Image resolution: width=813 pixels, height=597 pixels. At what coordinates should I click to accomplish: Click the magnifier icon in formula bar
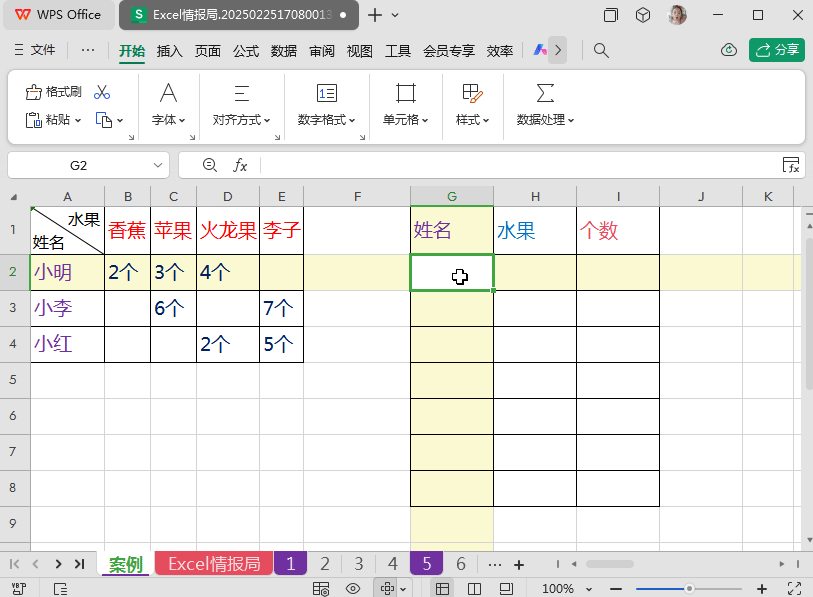pyautogui.click(x=209, y=165)
